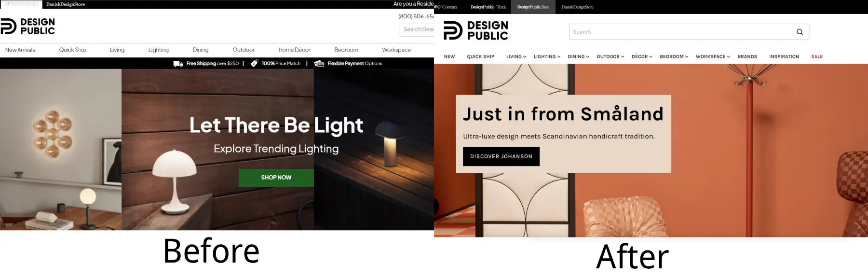
Task: Click the Design Public logo in Before layout
Action: pyautogui.click(x=28, y=27)
